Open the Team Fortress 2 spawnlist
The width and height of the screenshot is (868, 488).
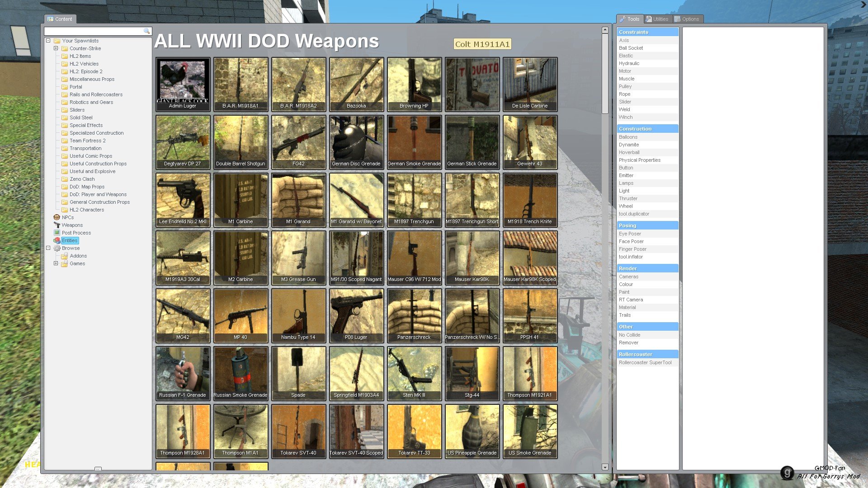pyautogui.click(x=88, y=141)
